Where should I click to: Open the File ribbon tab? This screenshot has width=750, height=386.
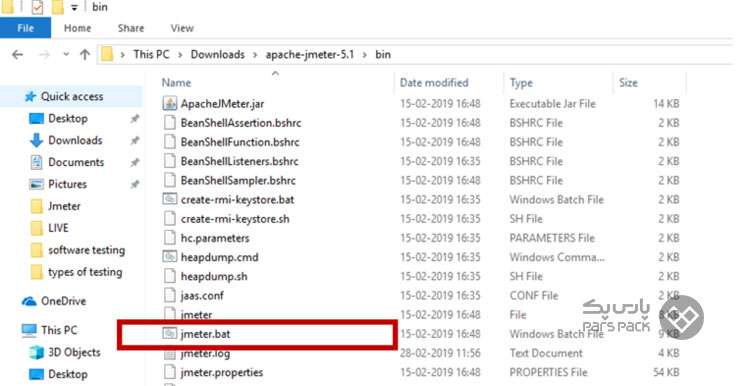click(x=25, y=28)
